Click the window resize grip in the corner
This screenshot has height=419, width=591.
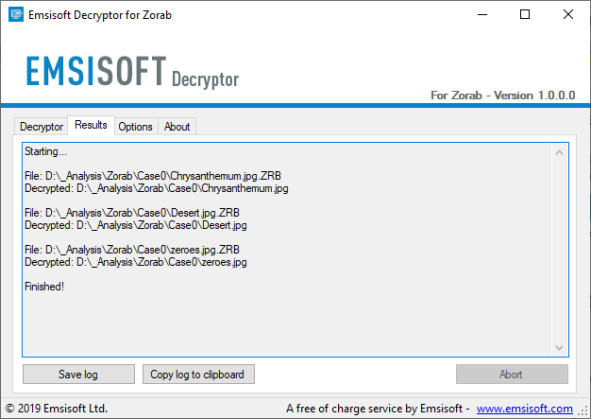pyautogui.click(x=584, y=412)
